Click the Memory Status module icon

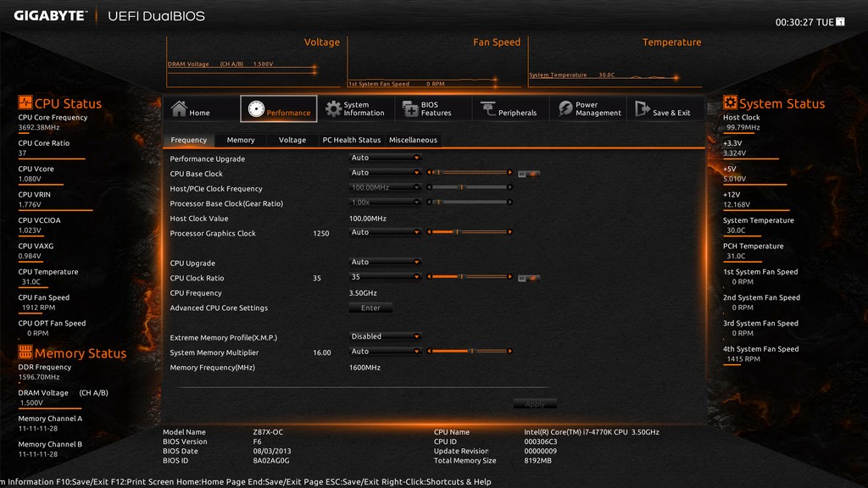(25, 352)
